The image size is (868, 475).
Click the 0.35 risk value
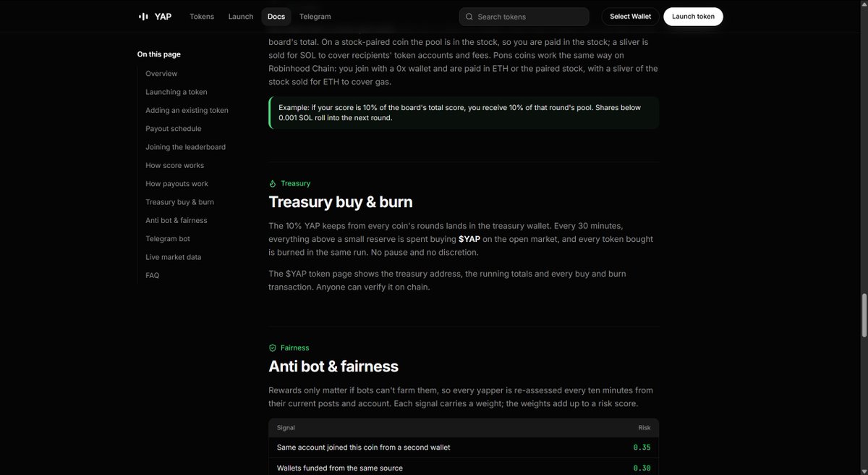(x=642, y=447)
